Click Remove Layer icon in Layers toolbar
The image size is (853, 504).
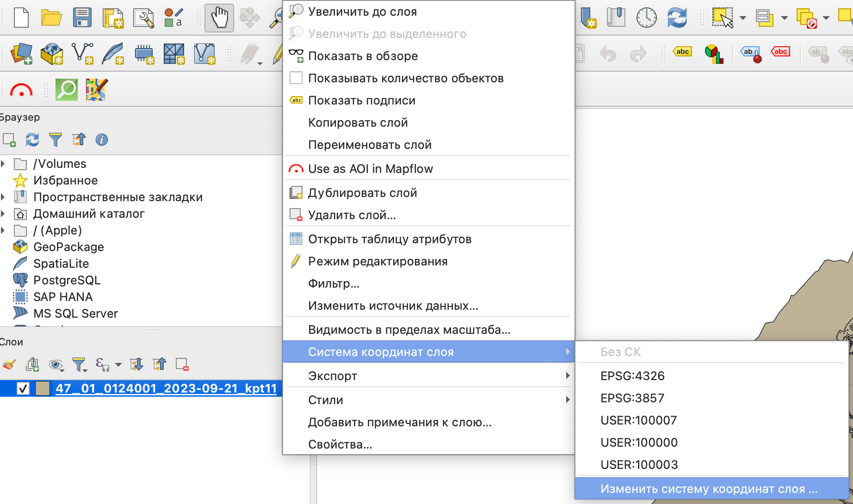(182, 365)
